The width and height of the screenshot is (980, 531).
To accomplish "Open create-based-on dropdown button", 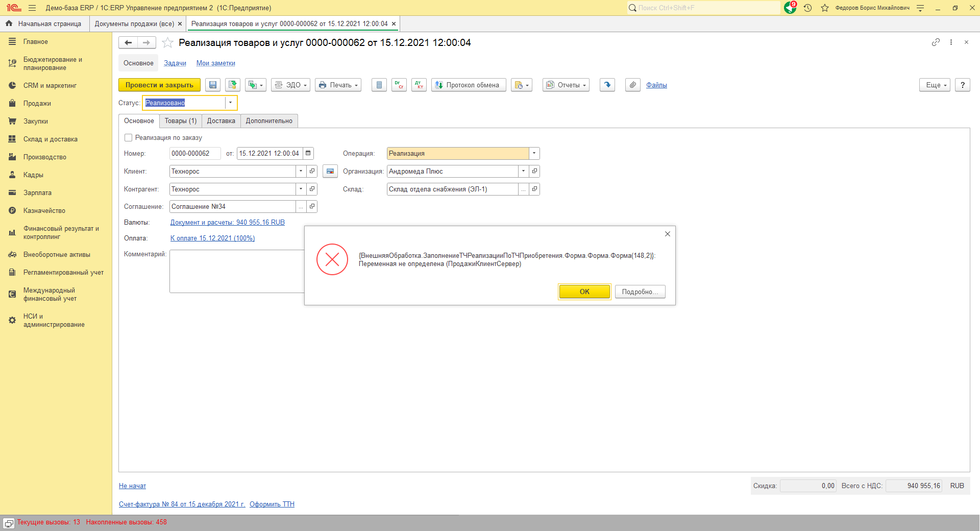I will pos(255,85).
